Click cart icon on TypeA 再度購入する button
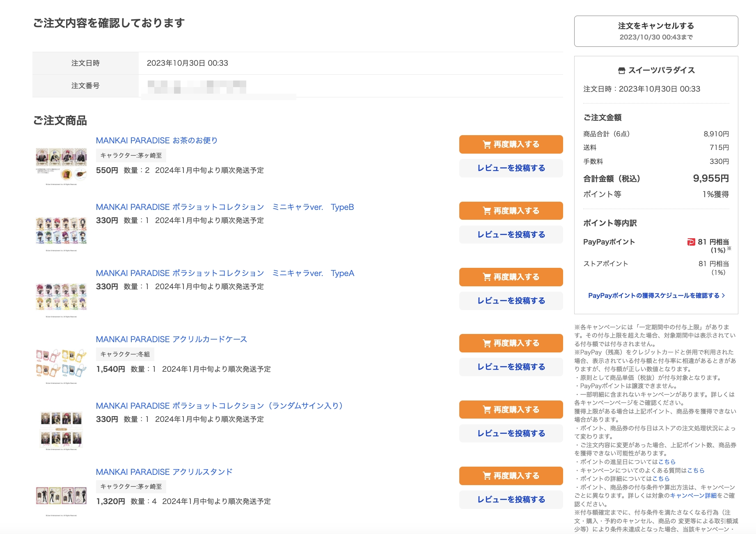The height and width of the screenshot is (534, 756). [487, 277]
